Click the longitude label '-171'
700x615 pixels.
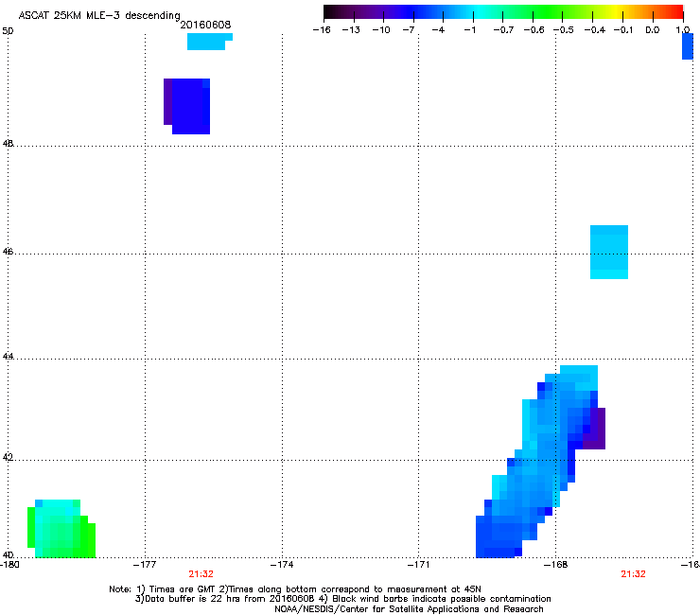(x=419, y=565)
